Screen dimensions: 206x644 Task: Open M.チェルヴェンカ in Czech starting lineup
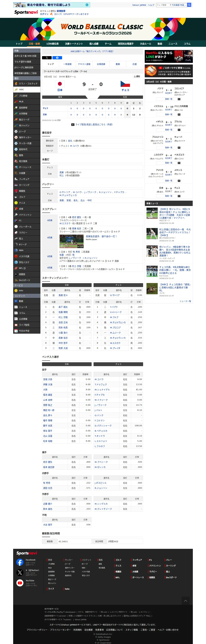[x=118, y=323]
